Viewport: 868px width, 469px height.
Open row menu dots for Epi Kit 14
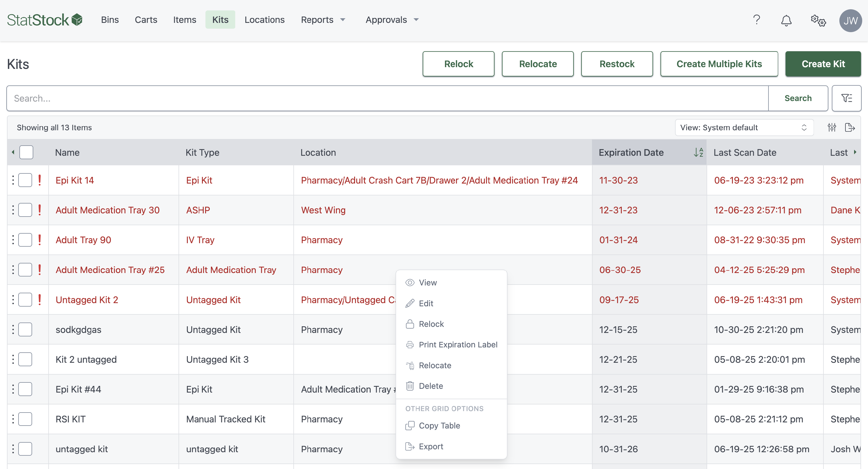pyautogui.click(x=13, y=180)
